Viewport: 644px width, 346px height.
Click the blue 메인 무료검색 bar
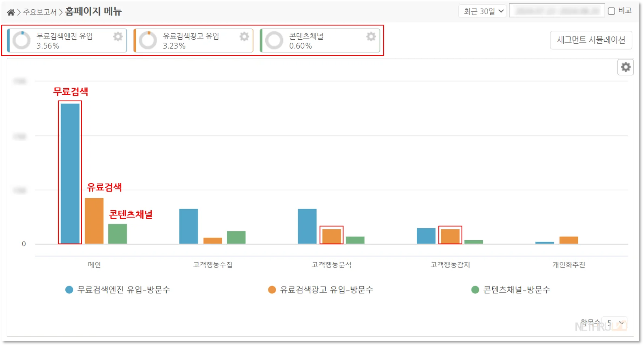(70, 173)
